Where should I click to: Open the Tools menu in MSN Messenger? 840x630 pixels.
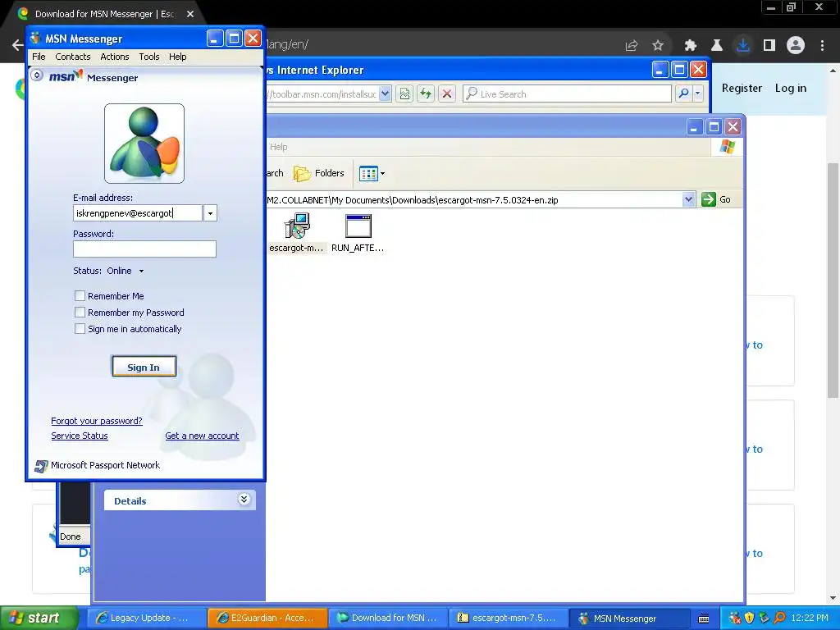click(x=149, y=57)
